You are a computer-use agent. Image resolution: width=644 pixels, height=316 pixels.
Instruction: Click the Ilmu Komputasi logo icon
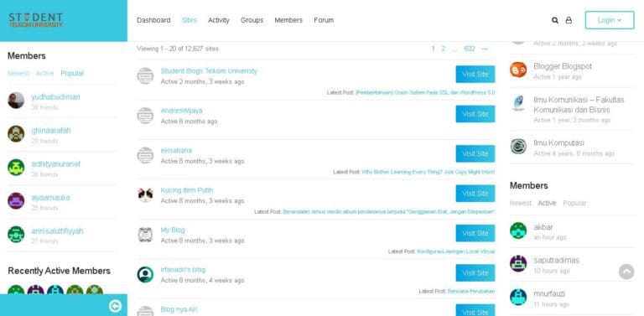[x=518, y=147]
